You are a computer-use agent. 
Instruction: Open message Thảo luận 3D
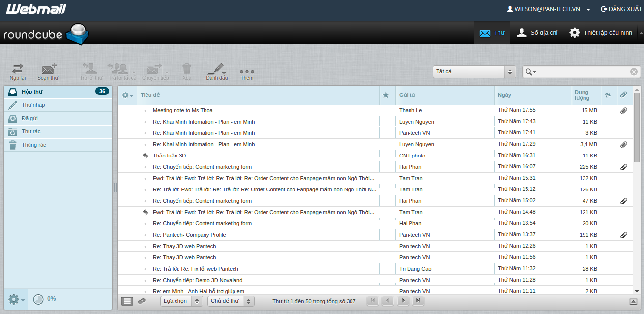point(169,156)
